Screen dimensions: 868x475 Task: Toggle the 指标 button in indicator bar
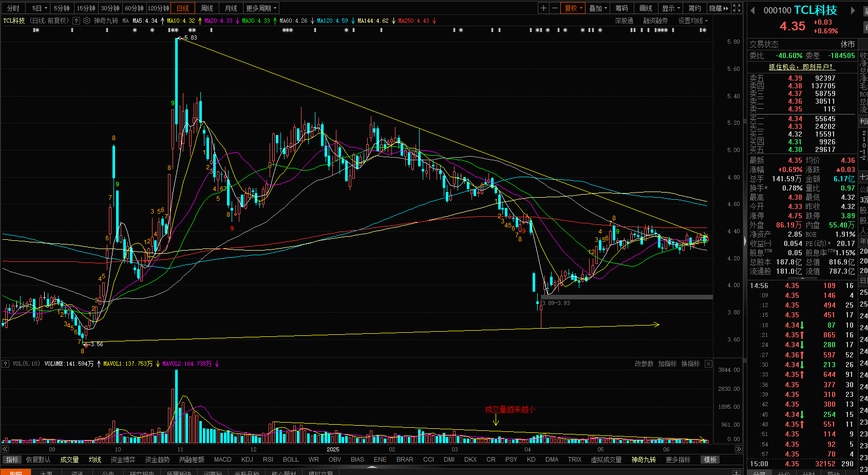(12, 460)
